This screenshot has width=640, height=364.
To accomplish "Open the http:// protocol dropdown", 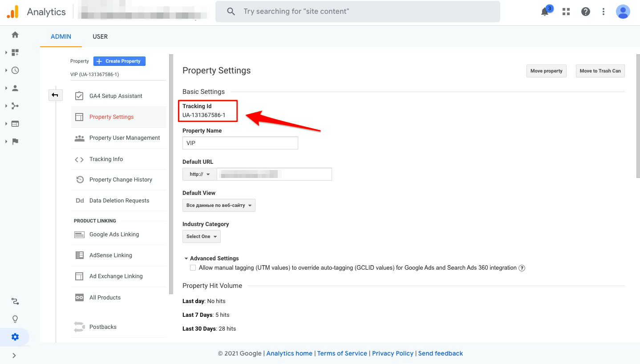I will pos(199,174).
